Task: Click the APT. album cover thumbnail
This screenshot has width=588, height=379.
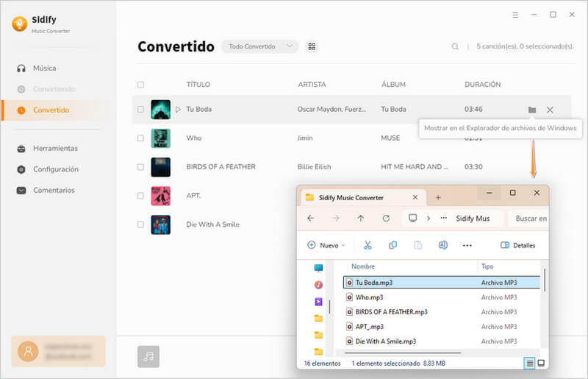Action: tap(160, 196)
